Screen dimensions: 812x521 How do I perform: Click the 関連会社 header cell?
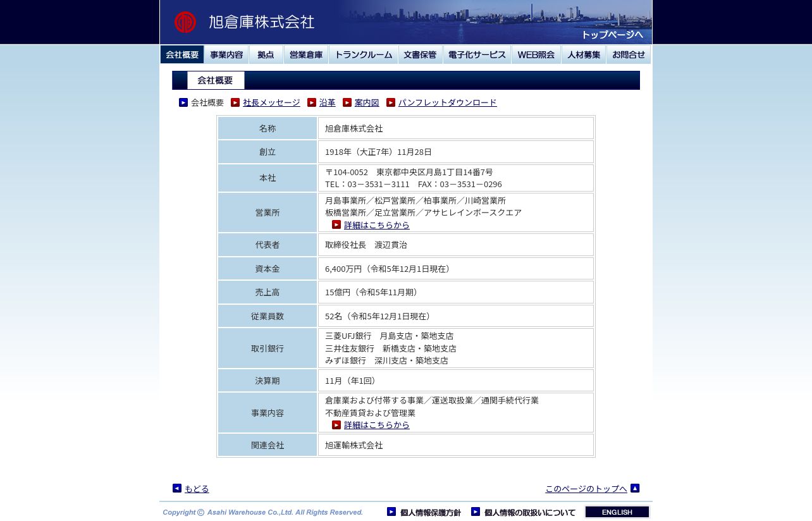268,445
